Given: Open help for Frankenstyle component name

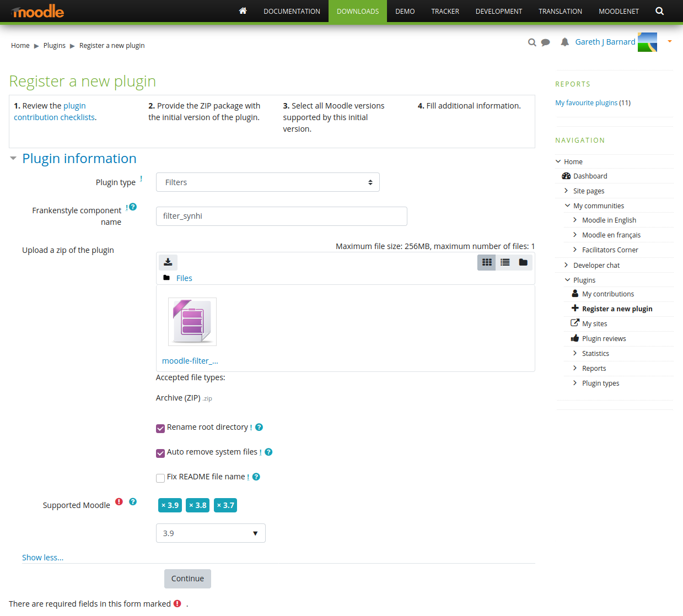Looking at the screenshot, I should click(133, 207).
